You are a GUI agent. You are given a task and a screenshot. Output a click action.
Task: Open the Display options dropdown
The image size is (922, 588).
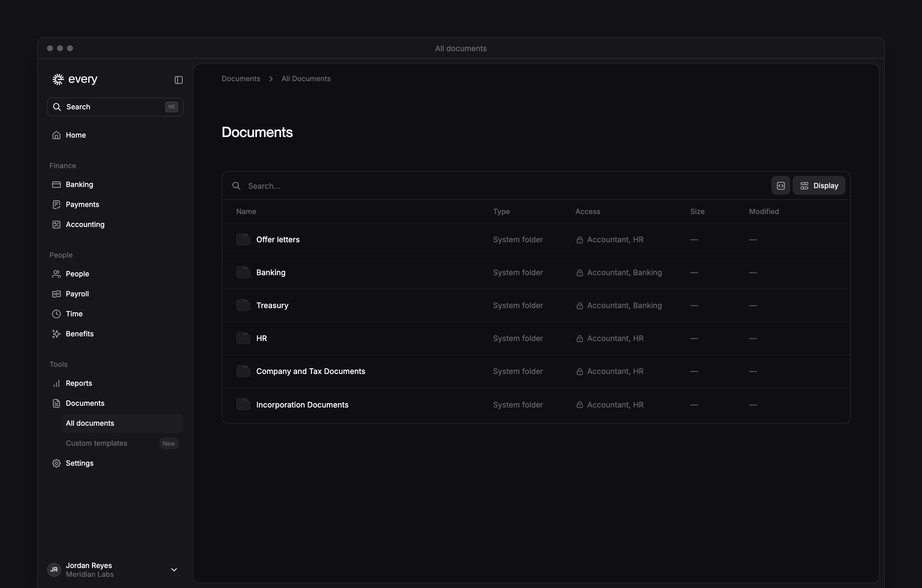(819, 186)
